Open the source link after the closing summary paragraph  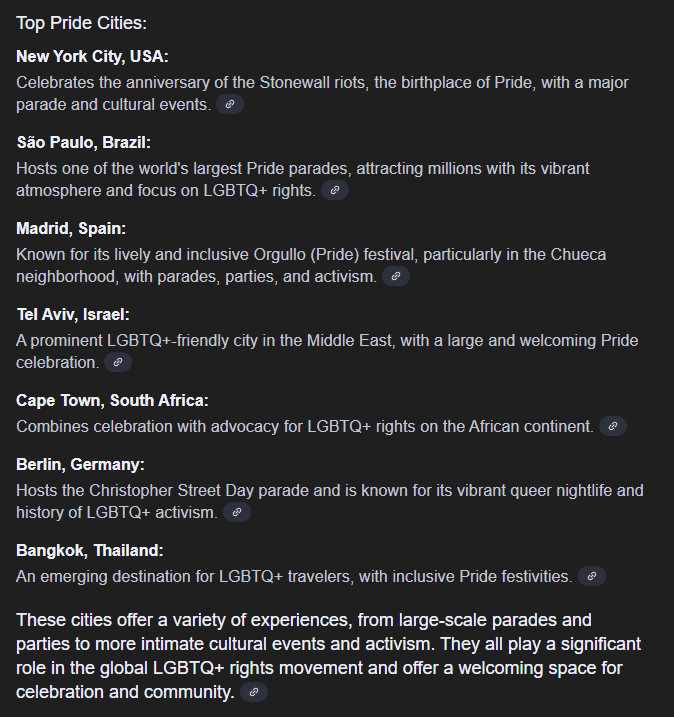254,692
